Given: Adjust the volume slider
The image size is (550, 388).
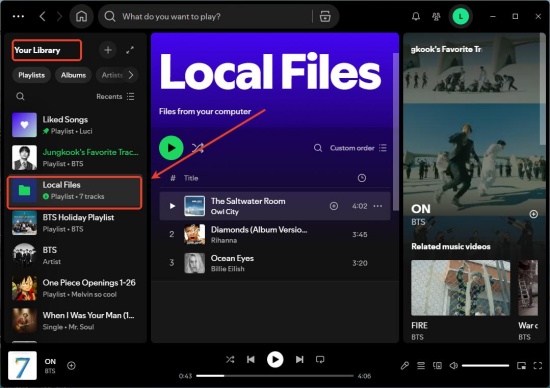Looking at the screenshot, I should 485,366.
